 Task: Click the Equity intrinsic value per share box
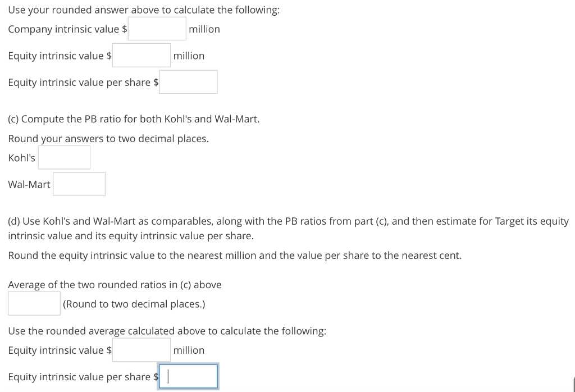188,81
